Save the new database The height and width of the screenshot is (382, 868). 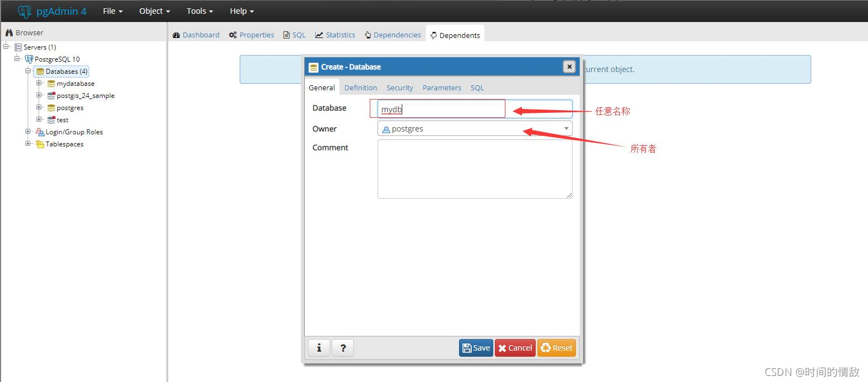[x=476, y=348]
